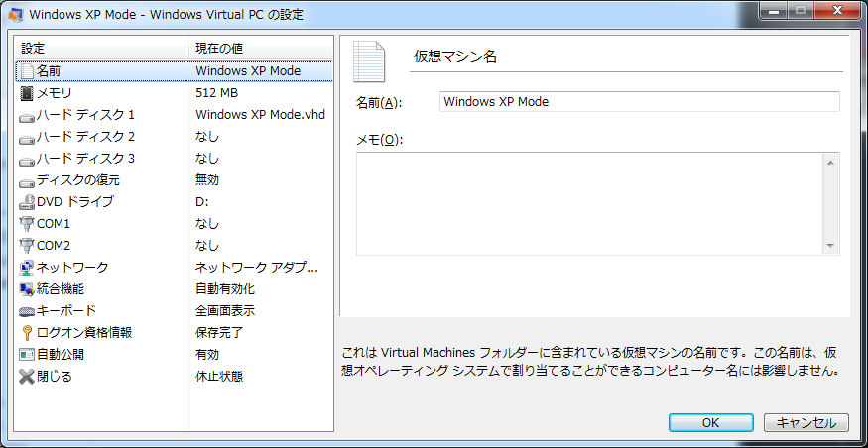Click the Virtual PC title bar icon
868x448 pixels.
pyautogui.click(x=16, y=15)
